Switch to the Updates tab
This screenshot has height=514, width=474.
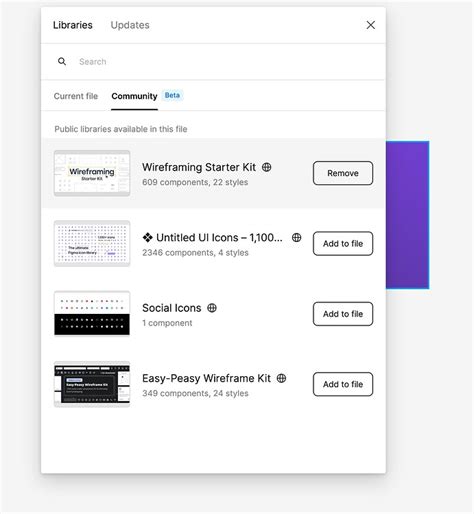(130, 25)
